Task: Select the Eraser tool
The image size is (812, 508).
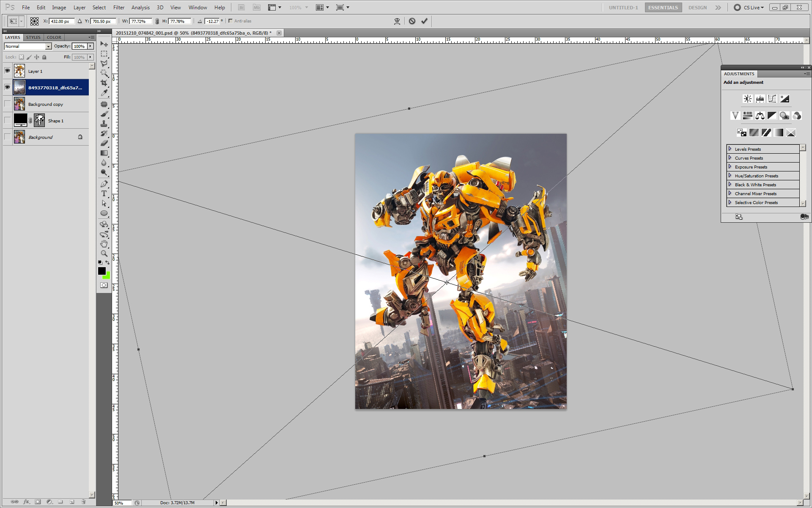Action: pyautogui.click(x=104, y=143)
